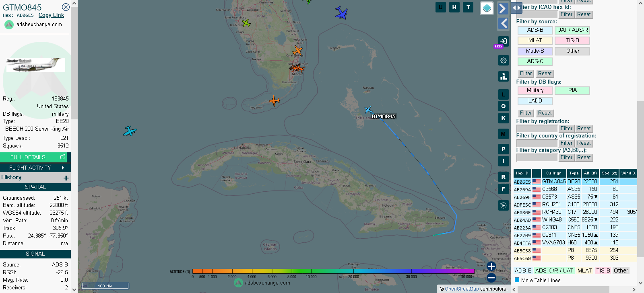Toggle the F map option button
The width and height of the screenshot is (644, 293).
click(503, 189)
